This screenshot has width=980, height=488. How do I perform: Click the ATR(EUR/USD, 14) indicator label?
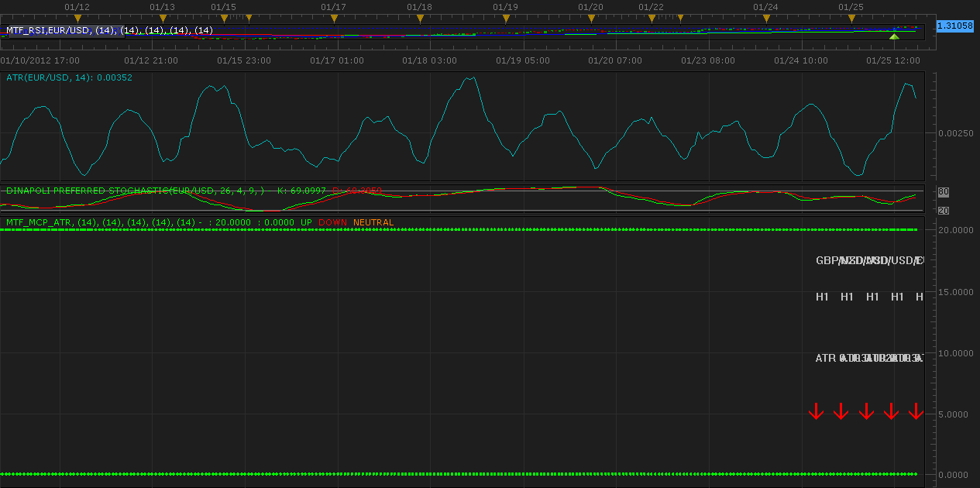(x=70, y=77)
